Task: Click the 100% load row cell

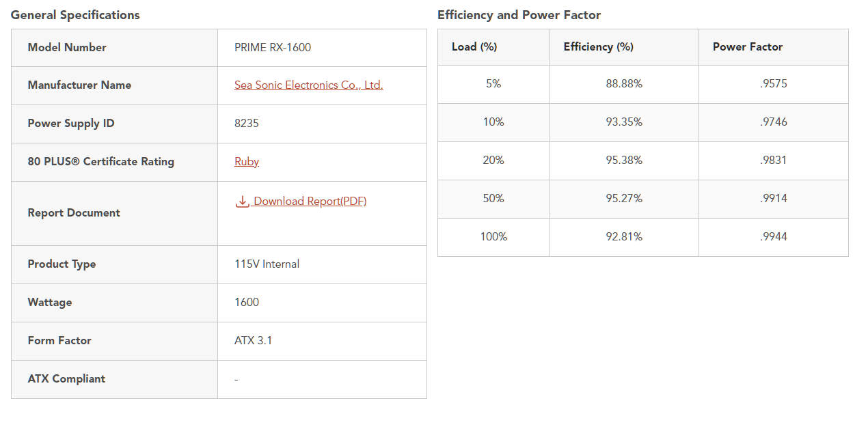Action: tap(493, 237)
